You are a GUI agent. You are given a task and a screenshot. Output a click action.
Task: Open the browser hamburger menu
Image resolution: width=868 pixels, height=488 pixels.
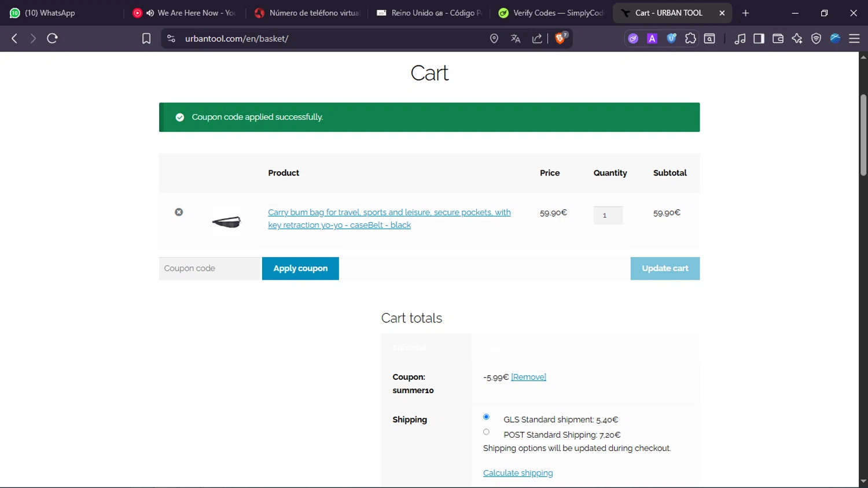(x=854, y=39)
